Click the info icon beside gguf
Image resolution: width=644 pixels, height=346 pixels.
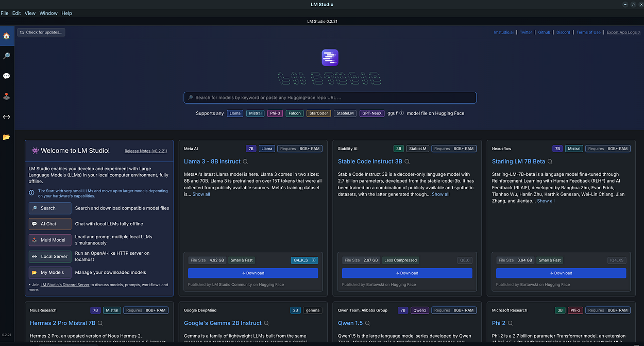[401, 113]
